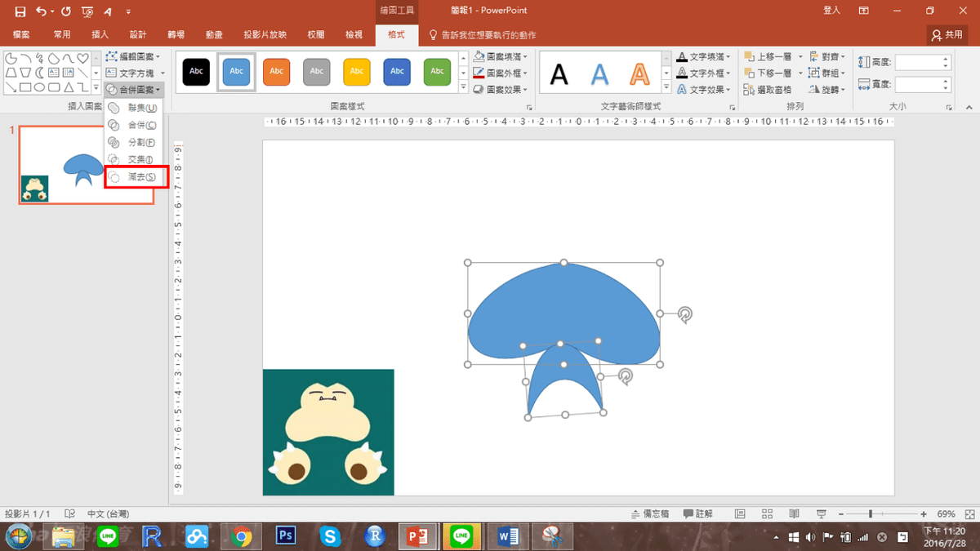This screenshot has height=551, width=980.
Task: Choose Intersect (交集) from merge shapes menu
Action: point(134,159)
